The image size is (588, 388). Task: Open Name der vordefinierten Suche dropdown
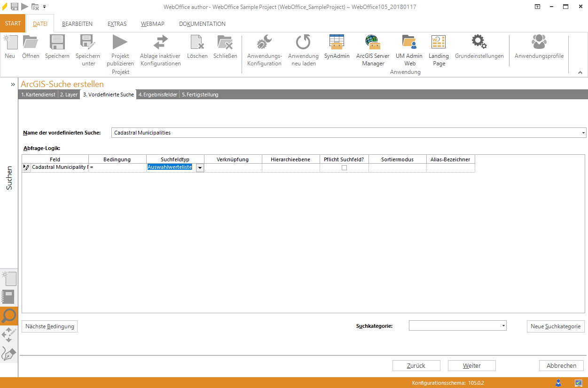(x=583, y=133)
